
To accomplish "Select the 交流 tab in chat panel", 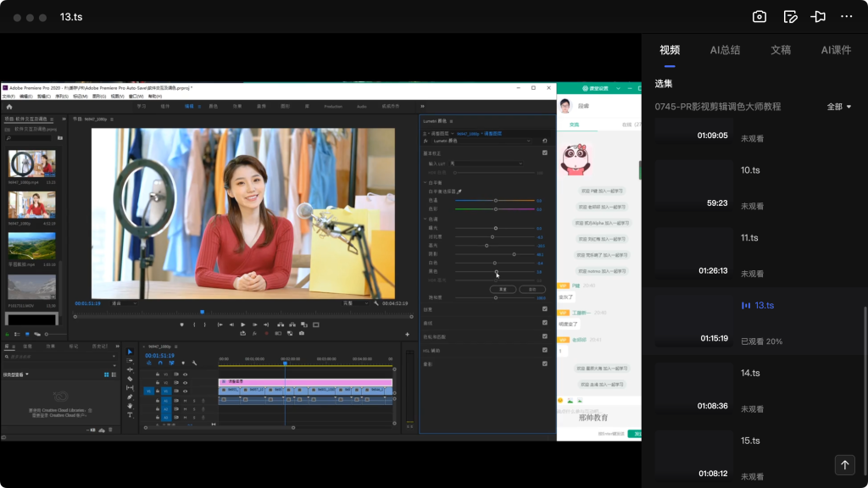I will pos(574,125).
